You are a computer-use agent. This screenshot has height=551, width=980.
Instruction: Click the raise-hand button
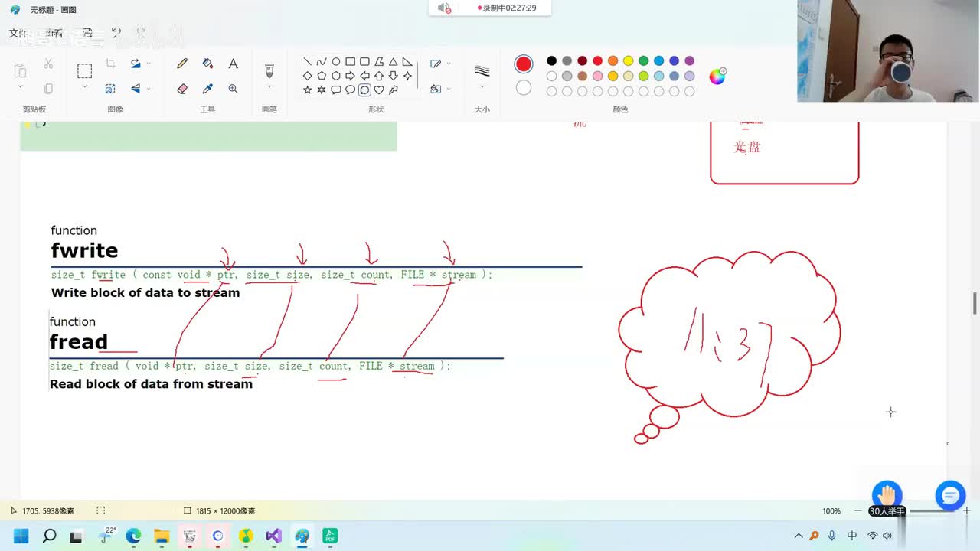tap(887, 496)
